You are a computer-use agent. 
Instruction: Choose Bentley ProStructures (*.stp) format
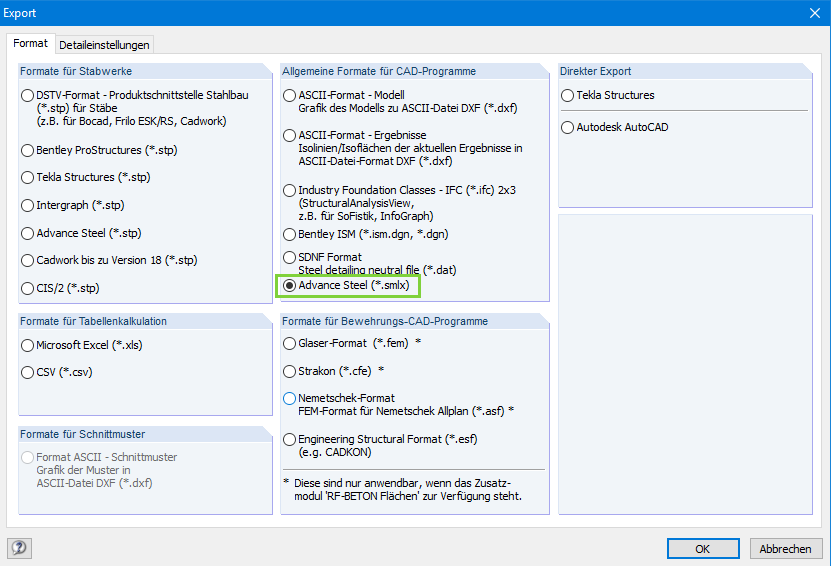pos(28,150)
